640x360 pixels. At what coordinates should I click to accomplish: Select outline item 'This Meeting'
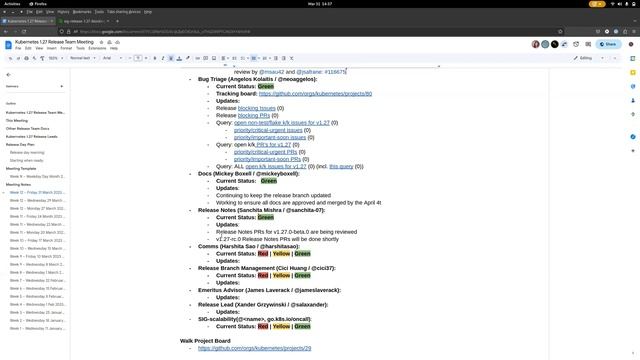click(17, 120)
